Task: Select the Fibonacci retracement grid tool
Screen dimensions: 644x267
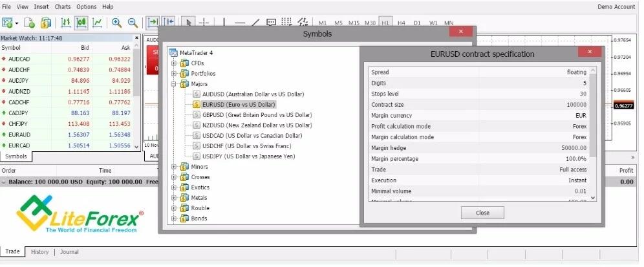Action: point(287,23)
